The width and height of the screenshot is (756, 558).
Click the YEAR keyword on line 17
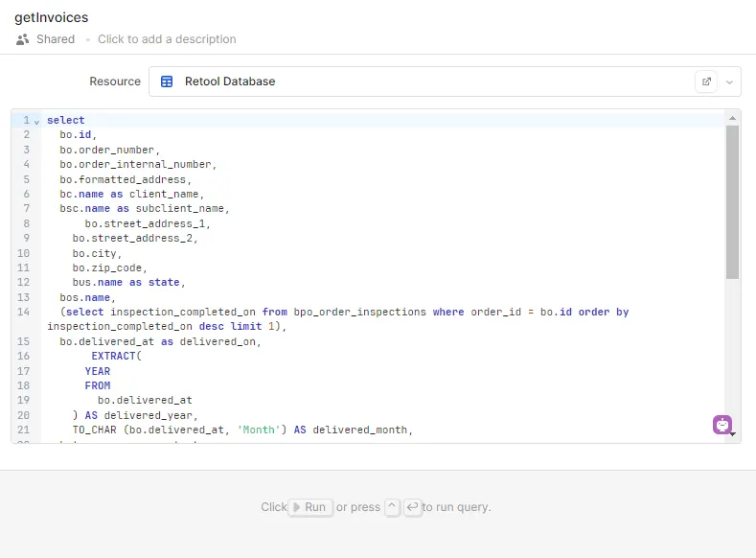pos(98,371)
